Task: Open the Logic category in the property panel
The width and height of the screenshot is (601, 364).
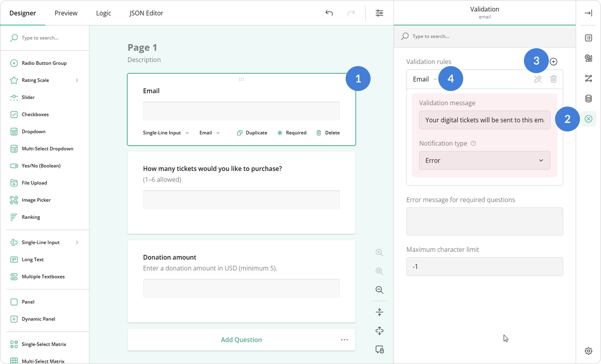Action: tap(588, 78)
